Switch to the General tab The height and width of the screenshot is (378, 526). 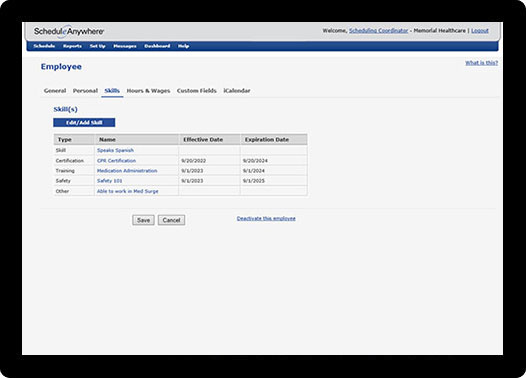[x=55, y=91]
